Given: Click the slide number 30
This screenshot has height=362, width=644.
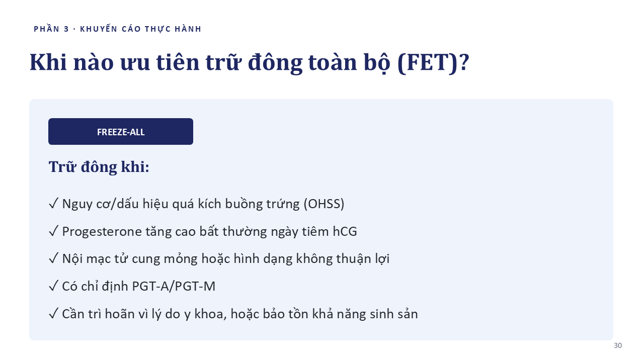Looking at the screenshot, I should (x=618, y=346).
